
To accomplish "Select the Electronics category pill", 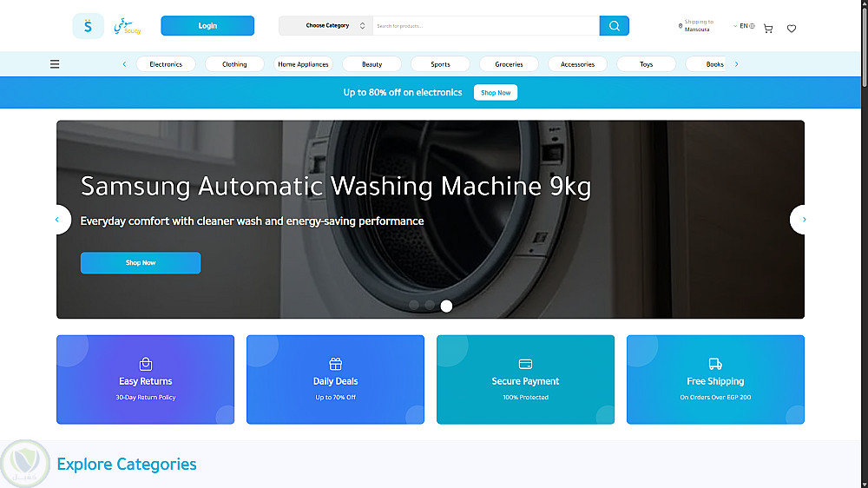I will point(166,64).
